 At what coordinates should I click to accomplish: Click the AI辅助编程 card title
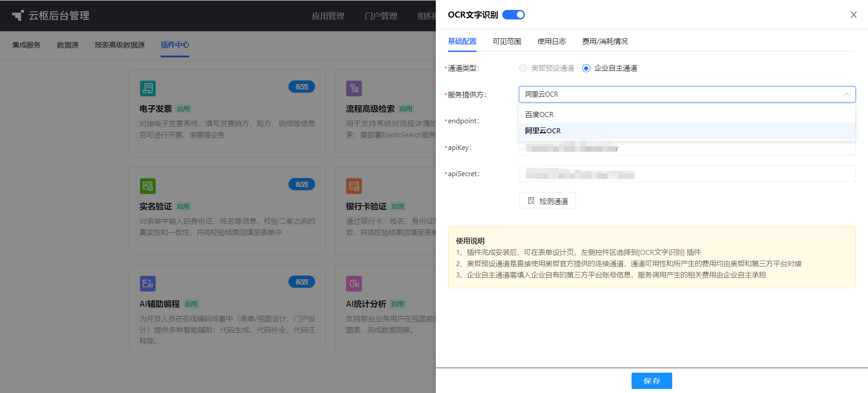click(x=160, y=304)
